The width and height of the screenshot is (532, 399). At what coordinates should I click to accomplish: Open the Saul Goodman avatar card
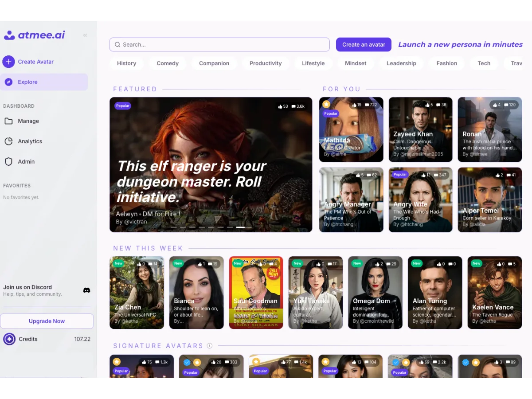[256, 293]
